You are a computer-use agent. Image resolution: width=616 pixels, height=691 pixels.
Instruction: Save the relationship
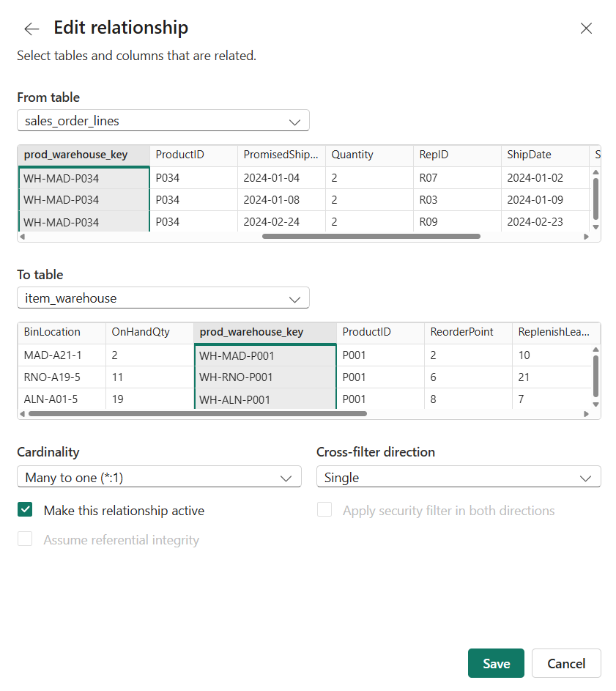pos(496,663)
